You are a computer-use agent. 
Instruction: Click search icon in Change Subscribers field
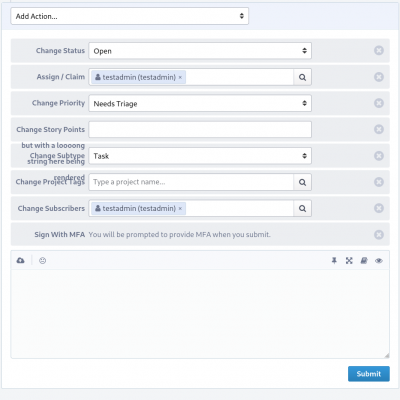[302, 208]
